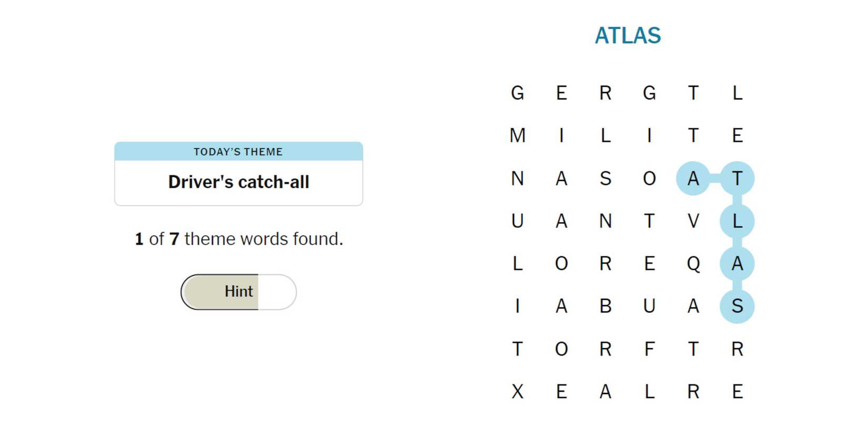Viewport: 868px width, 434px height.
Task: Select the letter V in the grid
Action: pos(693,221)
